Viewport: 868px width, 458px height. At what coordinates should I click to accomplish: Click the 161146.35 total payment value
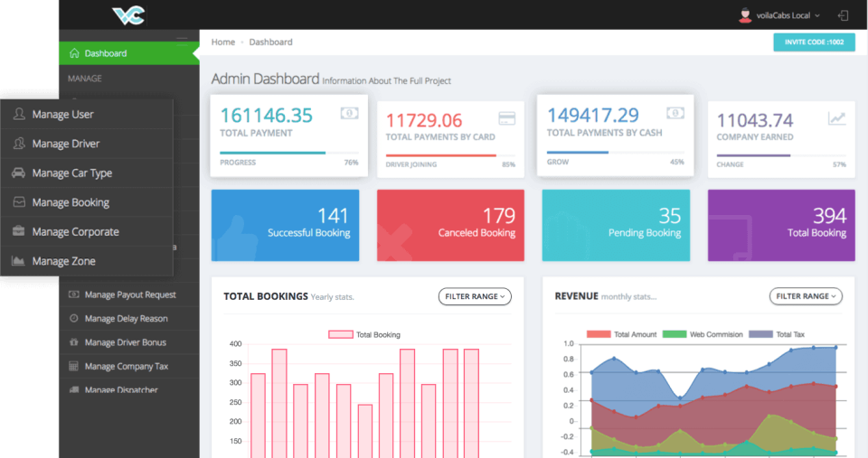pos(266,116)
